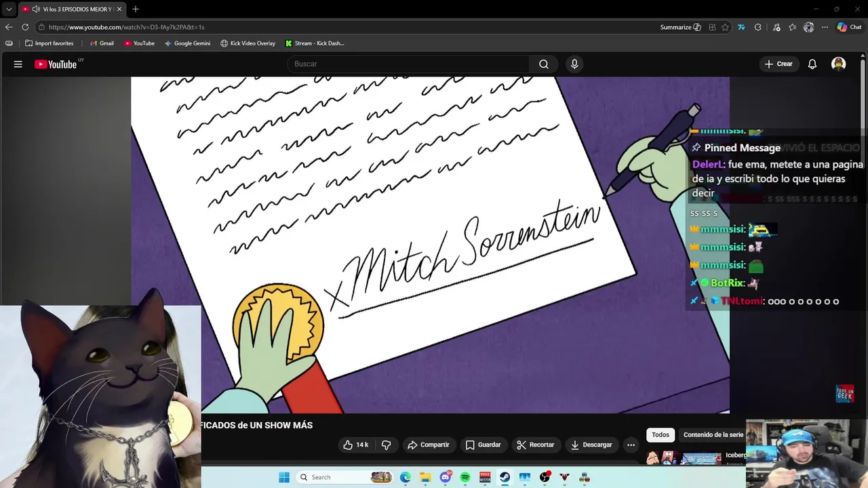Image resolution: width=868 pixels, height=488 pixels.
Task: Add this page to favorites star
Action: pos(726,27)
